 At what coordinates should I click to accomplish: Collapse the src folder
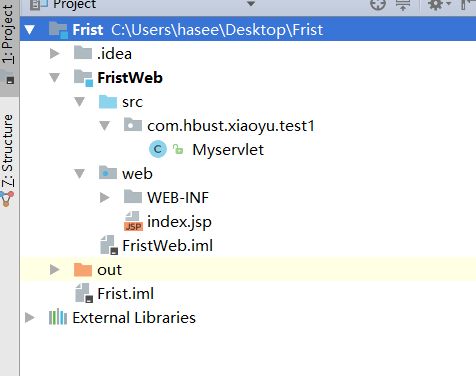coord(79,102)
